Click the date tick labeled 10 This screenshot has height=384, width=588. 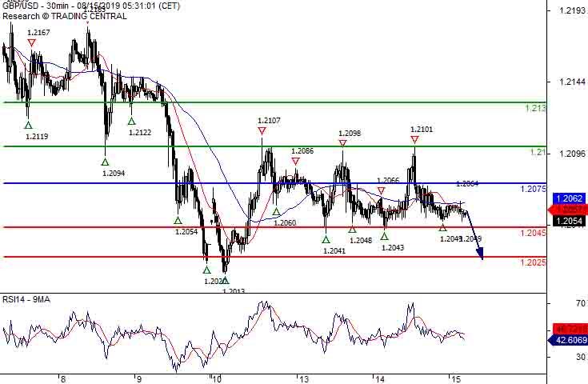216,379
